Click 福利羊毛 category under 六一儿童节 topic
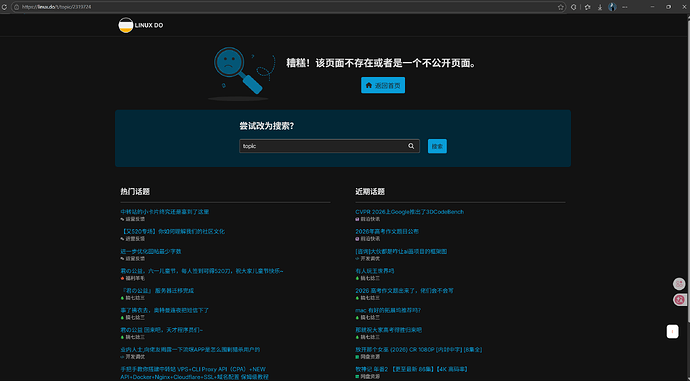The width and height of the screenshot is (690, 381). 132,278
